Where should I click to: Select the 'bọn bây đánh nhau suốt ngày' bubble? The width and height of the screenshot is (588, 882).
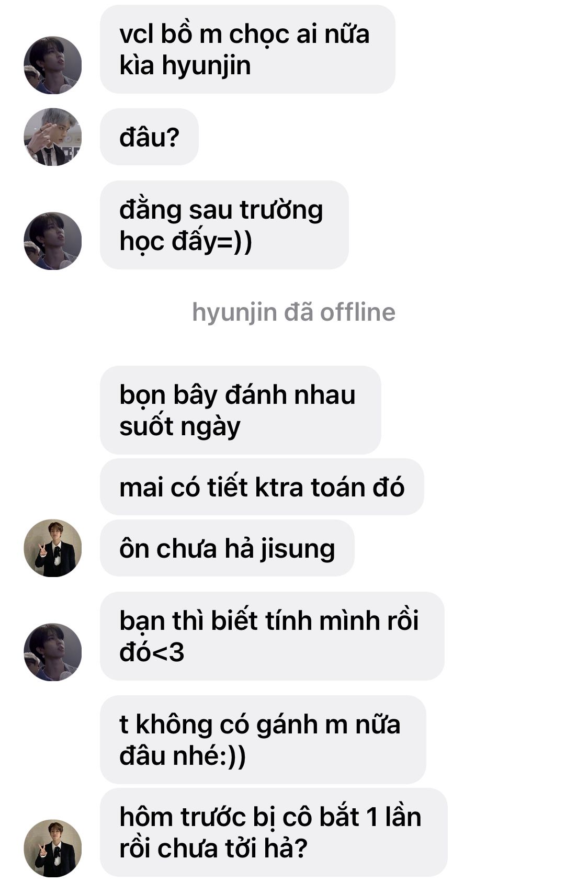[x=241, y=410]
